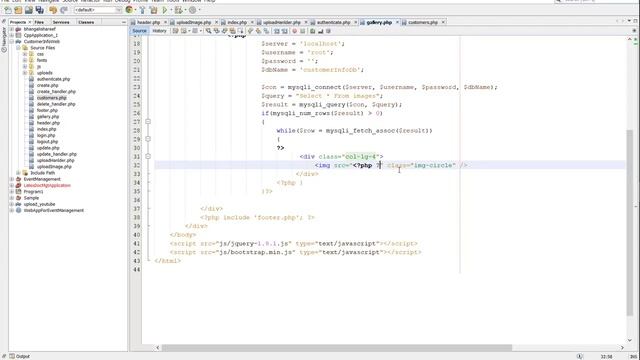This screenshot has height=360, width=640.
Task: Click the red Start Macro Recording icon
Action: [294, 31]
